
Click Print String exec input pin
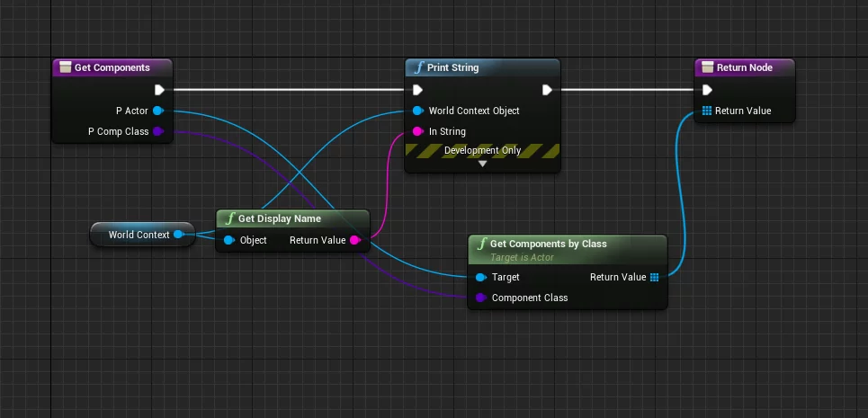417,90
